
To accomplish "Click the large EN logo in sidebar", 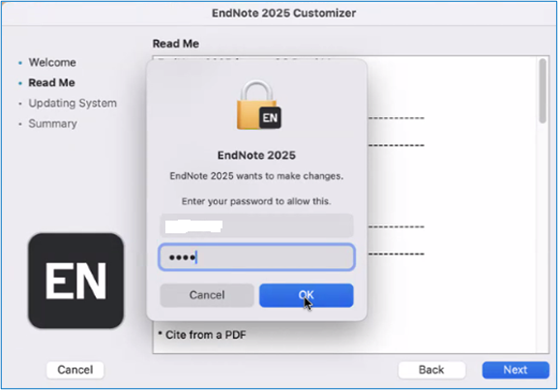I will pyautogui.click(x=76, y=281).
